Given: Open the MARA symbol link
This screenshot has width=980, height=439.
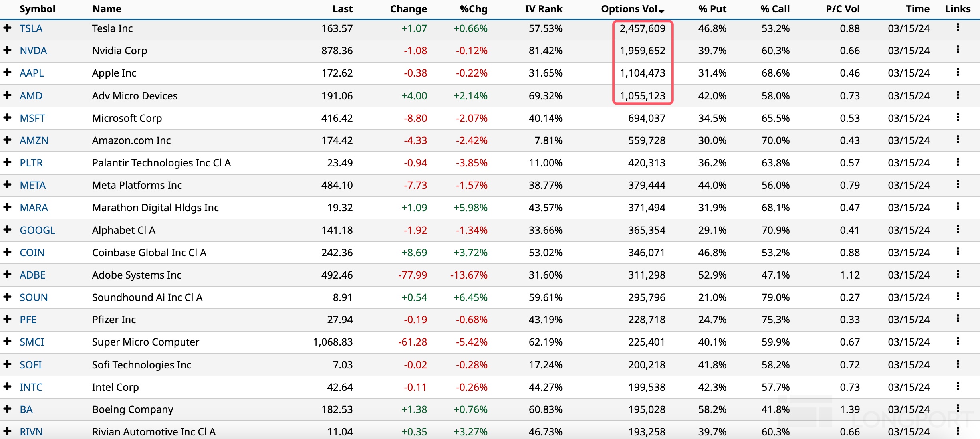Looking at the screenshot, I should (x=34, y=208).
